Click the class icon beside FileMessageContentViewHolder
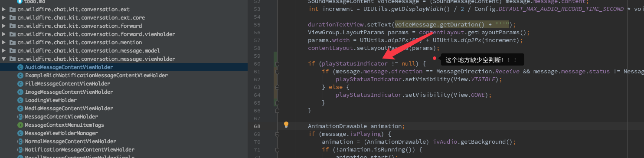Image resolution: width=644 pixels, height=158 pixels. tap(20, 84)
